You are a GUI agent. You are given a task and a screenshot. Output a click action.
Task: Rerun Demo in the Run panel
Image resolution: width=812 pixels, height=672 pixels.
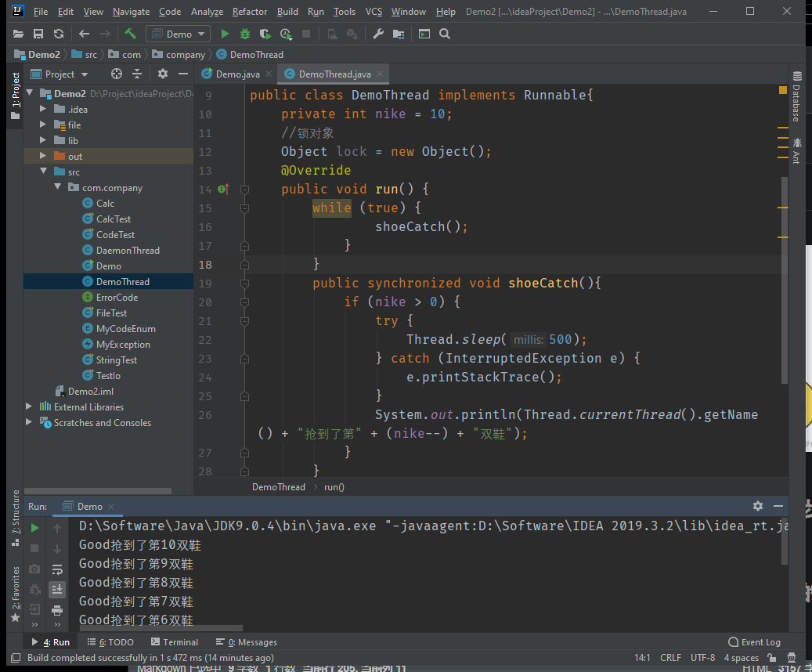tap(34, 528)
